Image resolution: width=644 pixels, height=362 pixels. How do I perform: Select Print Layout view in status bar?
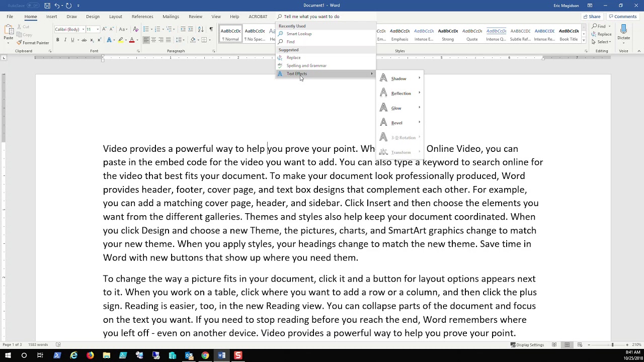tap(567, 345)
